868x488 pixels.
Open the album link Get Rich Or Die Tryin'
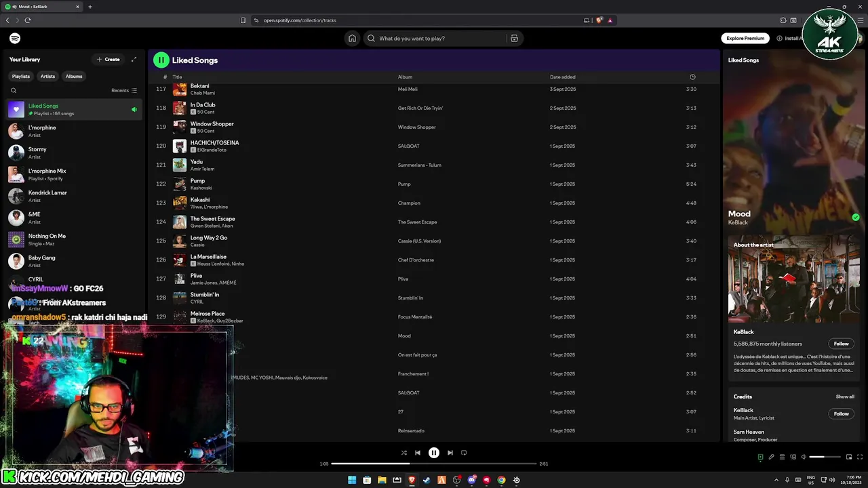click(420, 108)
